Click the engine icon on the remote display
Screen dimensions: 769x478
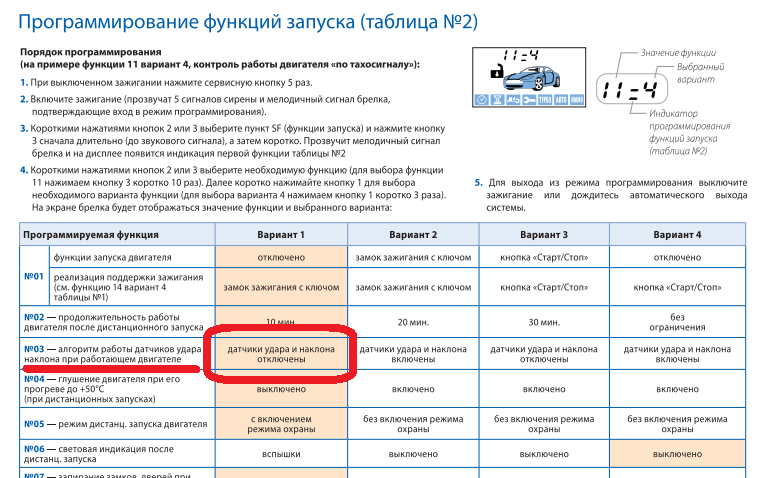click(513, 100)
